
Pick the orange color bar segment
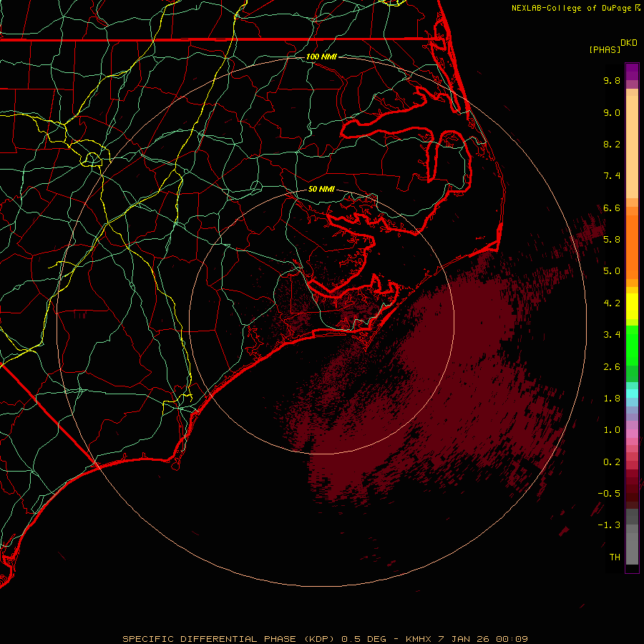pyautogui.click(x=632, y=246)
